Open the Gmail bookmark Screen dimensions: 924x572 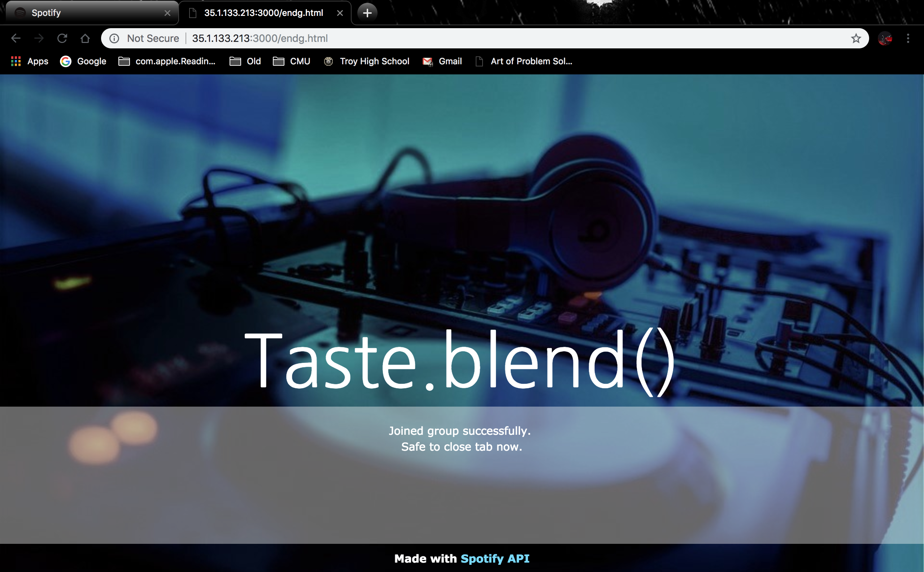click(x=442, y=61)
